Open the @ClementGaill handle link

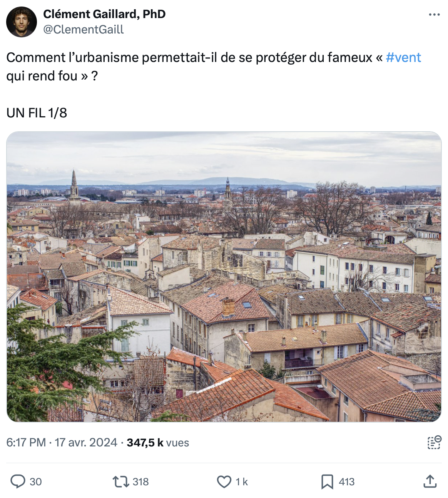pyautogui.click(x=84, y=29)
